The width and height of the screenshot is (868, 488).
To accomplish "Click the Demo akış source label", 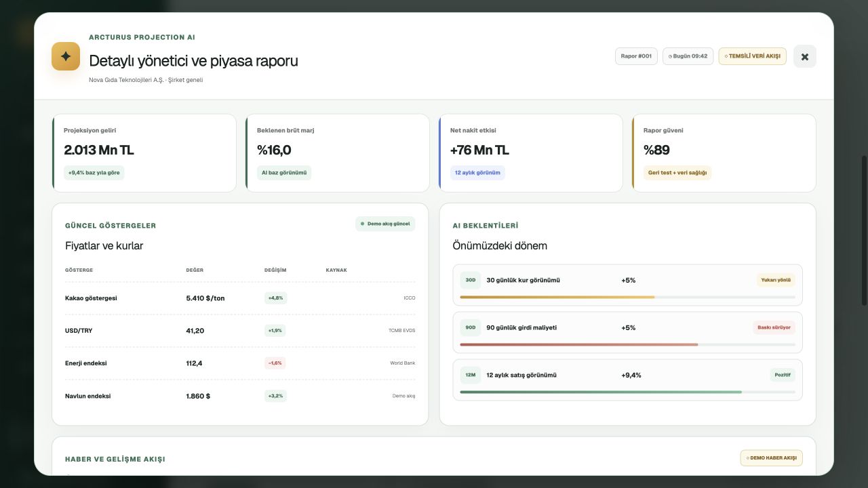I will pyautogui.click(x=403, y=396).
